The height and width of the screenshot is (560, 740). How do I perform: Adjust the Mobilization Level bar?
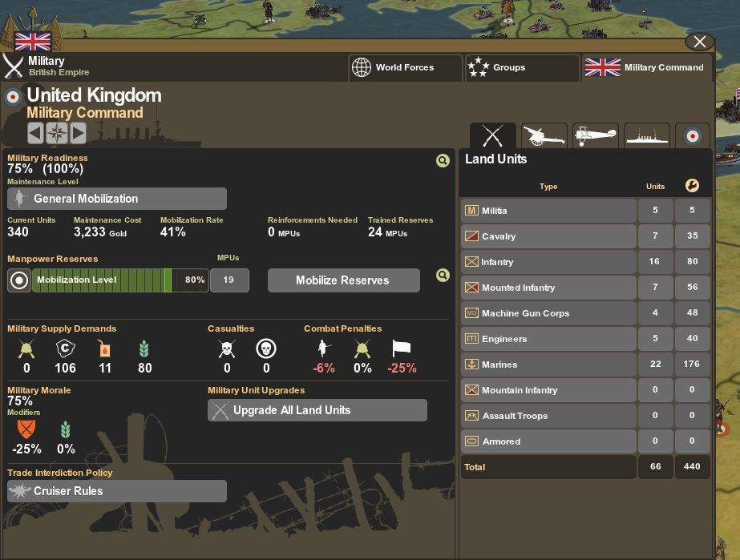[x=120, y=280]
